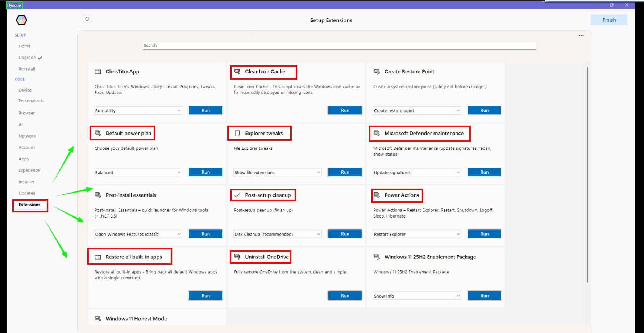Select Extensions in the sidebar
Viewport: 644px width, 333px height.
coord(29,205)
